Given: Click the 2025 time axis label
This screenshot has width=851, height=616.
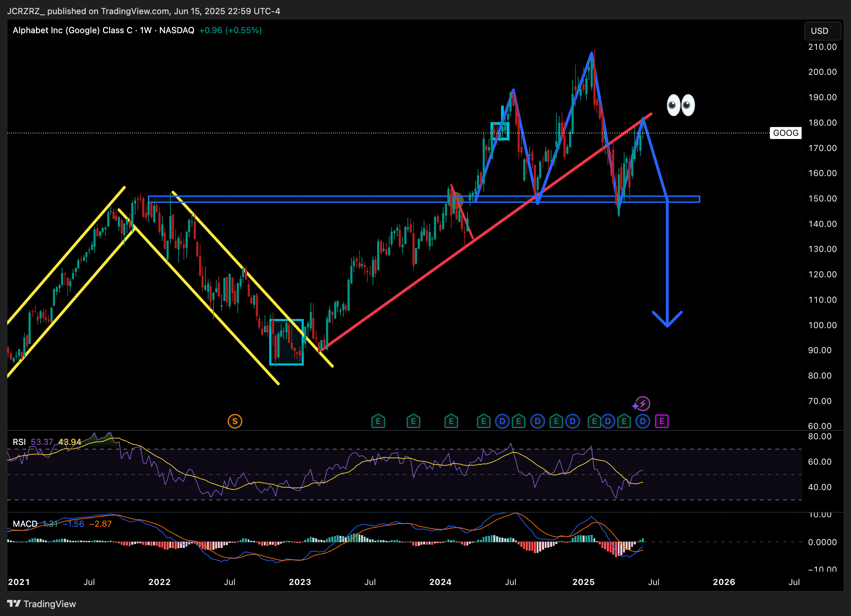Looking at the screenshot, I should pos(584,582).
